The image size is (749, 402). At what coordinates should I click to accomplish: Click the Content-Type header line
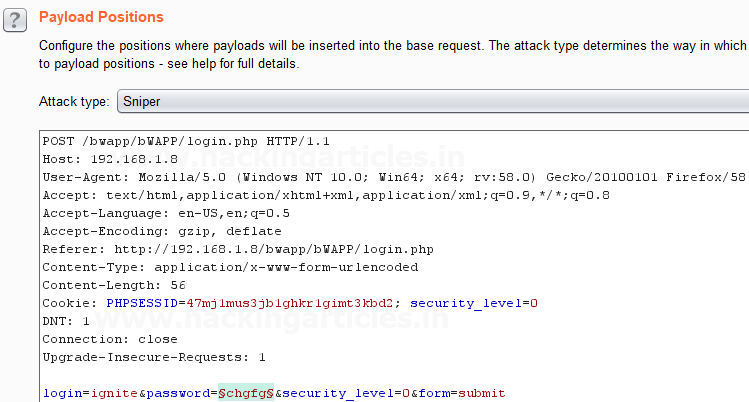230,267
